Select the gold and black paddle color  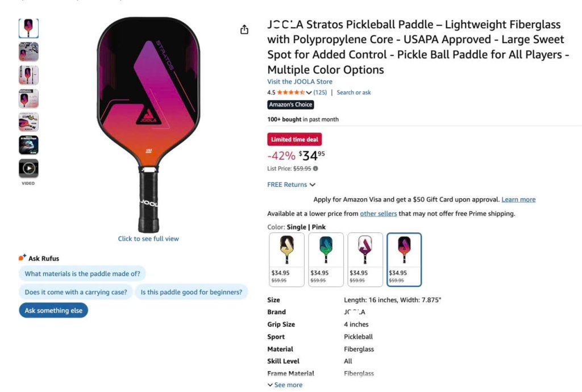(286, 260)
